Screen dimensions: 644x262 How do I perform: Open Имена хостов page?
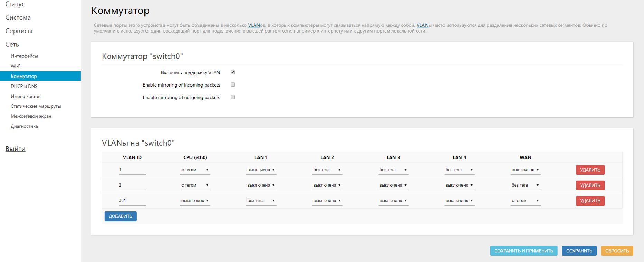pyautogui.click(x=26, y=96)
